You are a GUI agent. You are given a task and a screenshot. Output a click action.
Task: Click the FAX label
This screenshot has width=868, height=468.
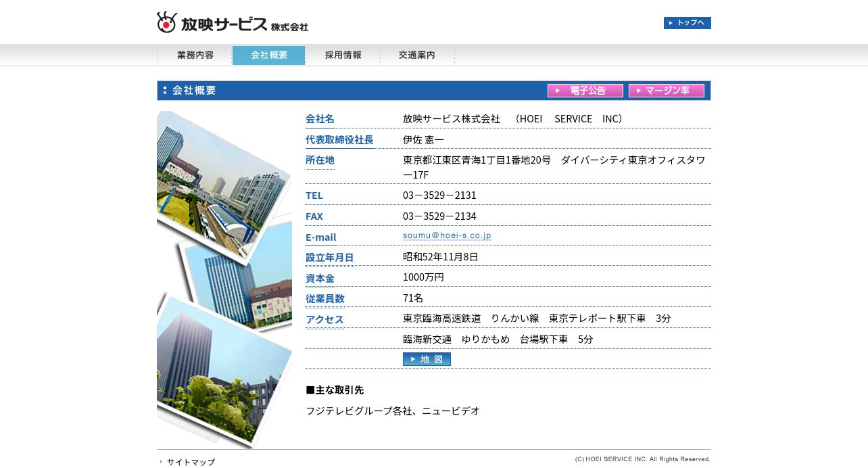(x=314, y=216)
